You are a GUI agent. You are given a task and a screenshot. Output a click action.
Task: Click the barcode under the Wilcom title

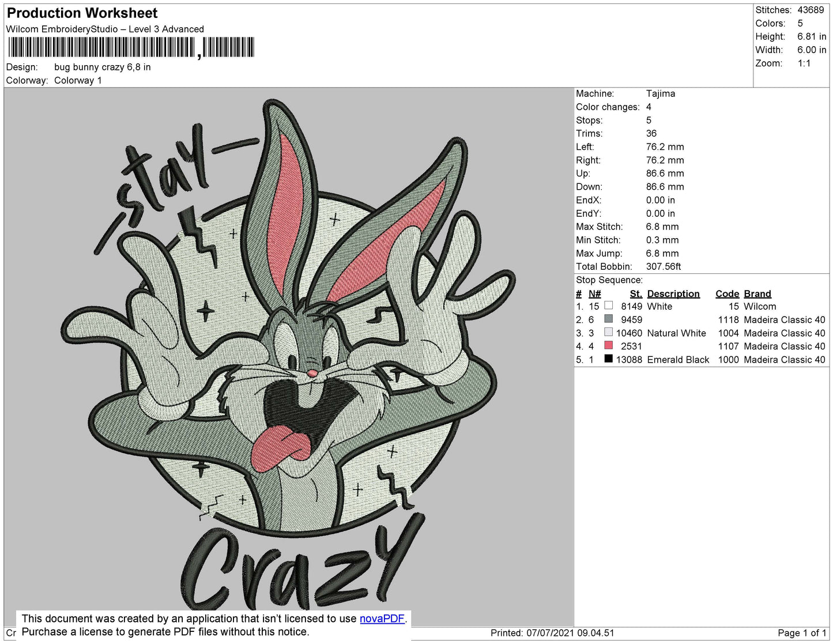pyautogui.click(x=131, y=47)
